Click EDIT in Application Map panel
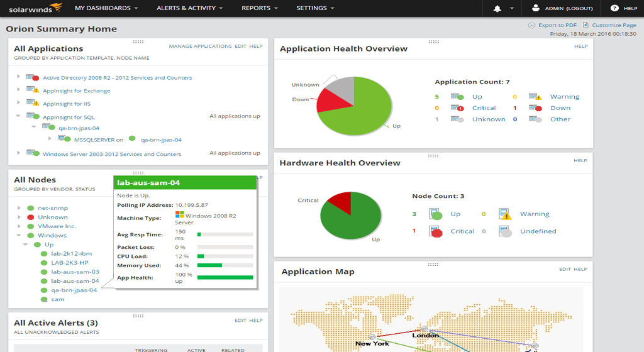Screen dimensions: 644x352 [x=565, y=269]
